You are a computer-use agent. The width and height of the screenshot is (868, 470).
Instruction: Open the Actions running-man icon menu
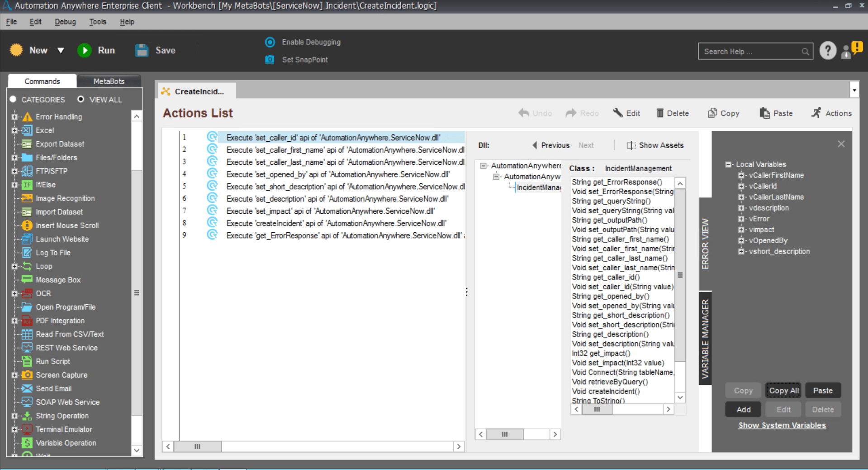click(816, 113)
